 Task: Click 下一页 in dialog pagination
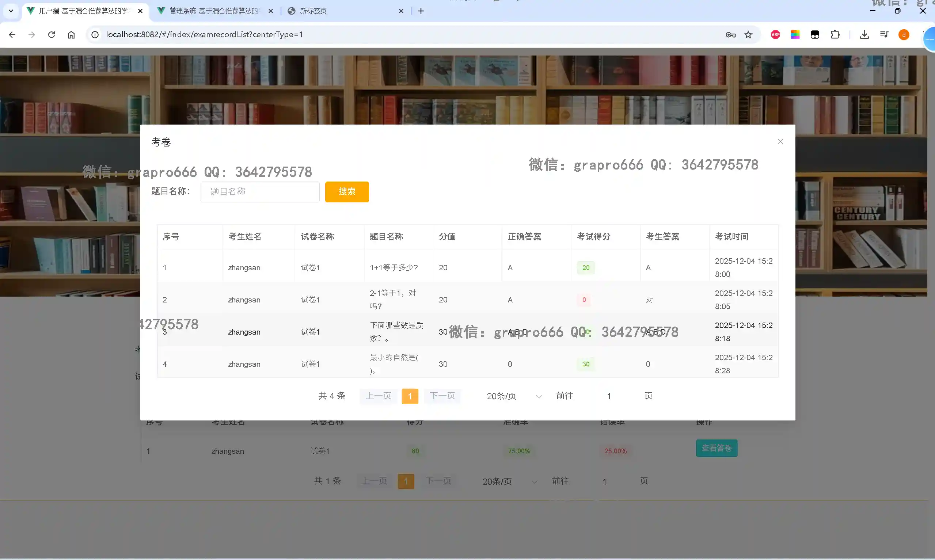442,396
